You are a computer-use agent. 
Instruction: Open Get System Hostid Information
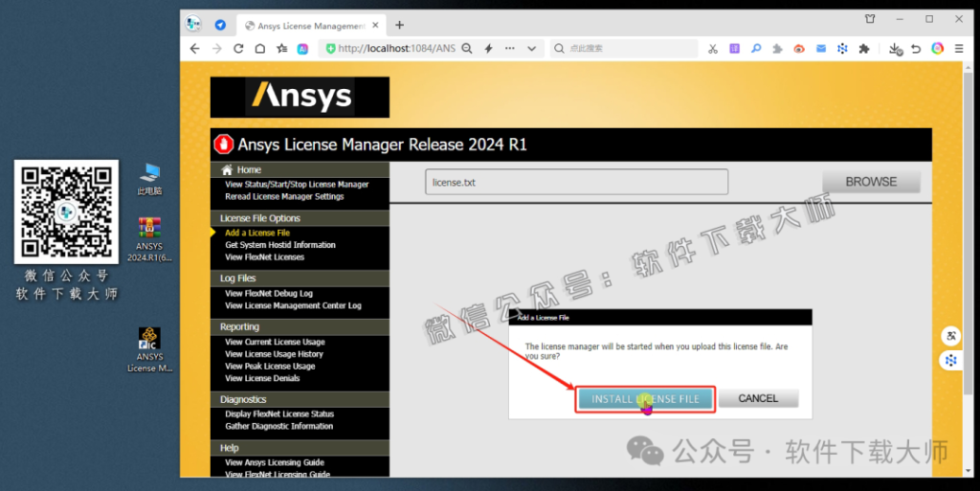pos(280,245)
